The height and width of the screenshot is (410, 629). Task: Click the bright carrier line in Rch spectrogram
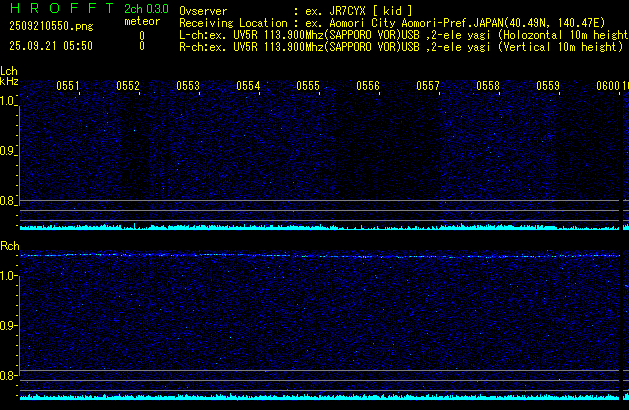click(x=320, y=256)
